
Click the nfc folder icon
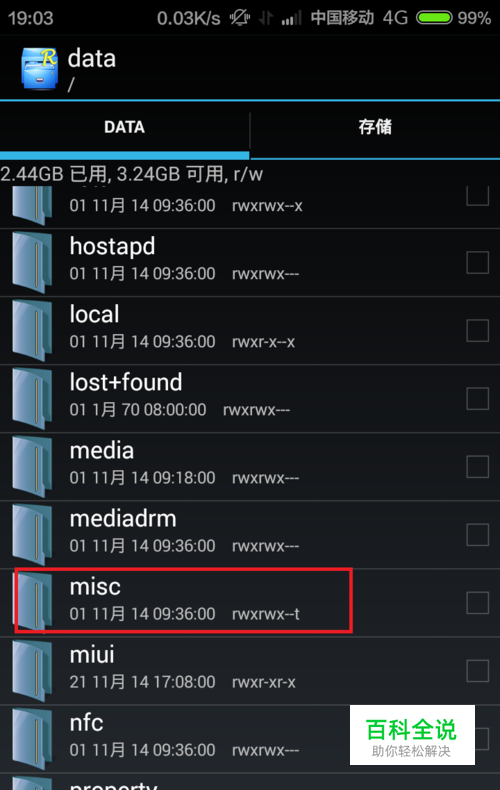coord(32,739)
